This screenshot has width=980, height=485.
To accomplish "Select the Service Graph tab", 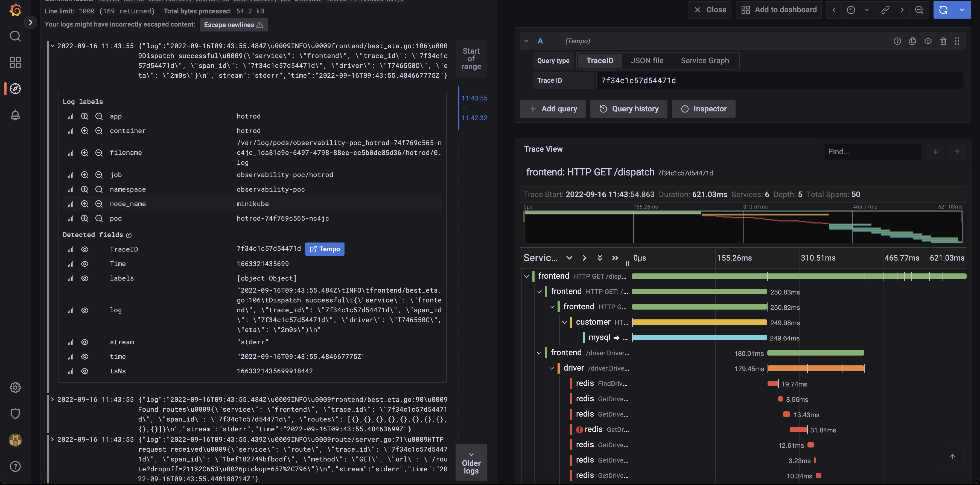I will point(704,61).
